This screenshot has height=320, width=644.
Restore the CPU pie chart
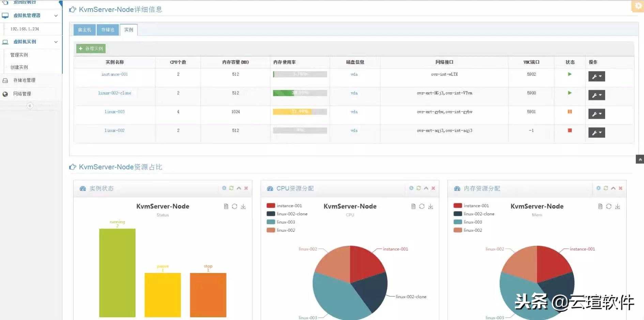pos(422,206)
